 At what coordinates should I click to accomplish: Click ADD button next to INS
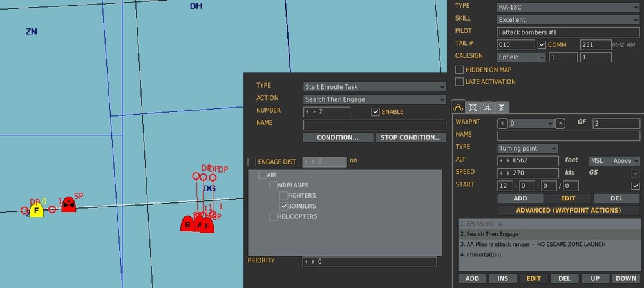pos(472,278)
